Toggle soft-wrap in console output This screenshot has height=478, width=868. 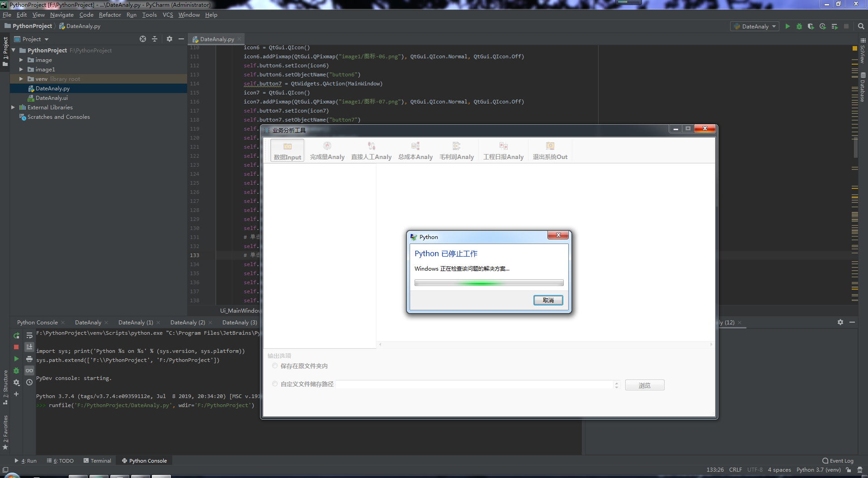(x=29, y=336)
